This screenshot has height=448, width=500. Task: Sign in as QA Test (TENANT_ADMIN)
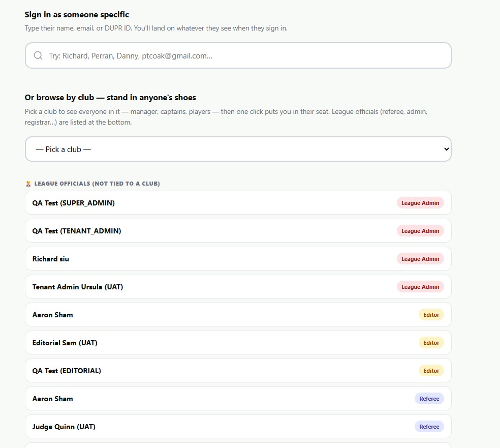pos(238,231)
